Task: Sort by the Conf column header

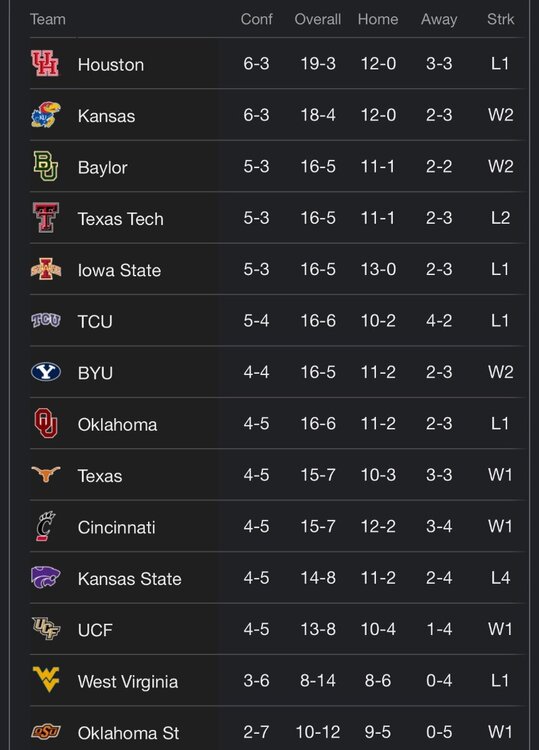Action: coord(256,19)
